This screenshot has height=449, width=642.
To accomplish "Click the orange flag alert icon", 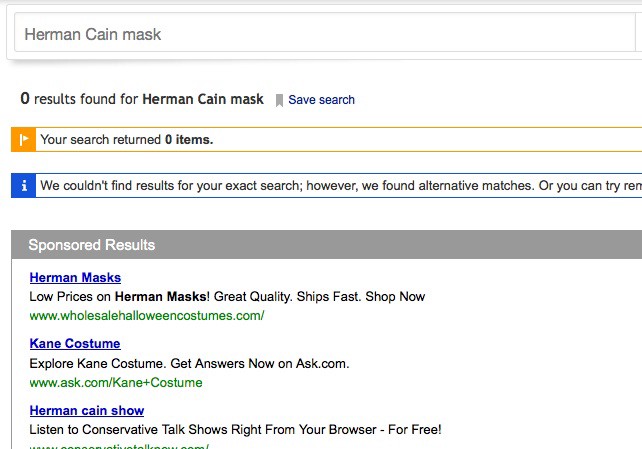I will (23, 140).
